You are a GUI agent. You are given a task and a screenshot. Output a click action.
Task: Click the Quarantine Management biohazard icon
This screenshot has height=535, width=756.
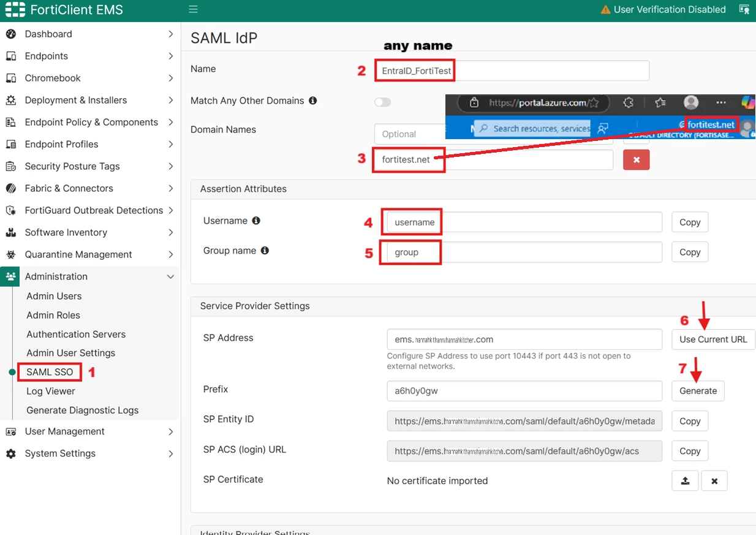tap(11, 255)
